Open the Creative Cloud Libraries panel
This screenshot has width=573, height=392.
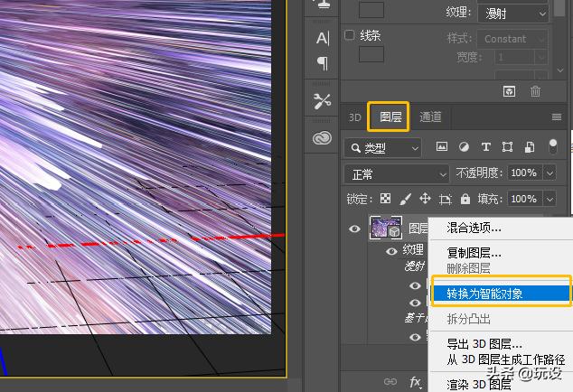click(x=322, y=138)
